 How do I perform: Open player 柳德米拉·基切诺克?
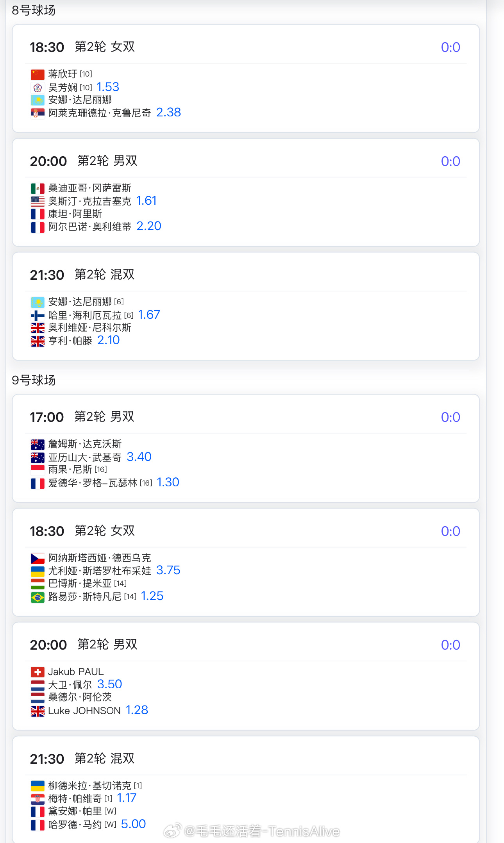pos(90,786)
